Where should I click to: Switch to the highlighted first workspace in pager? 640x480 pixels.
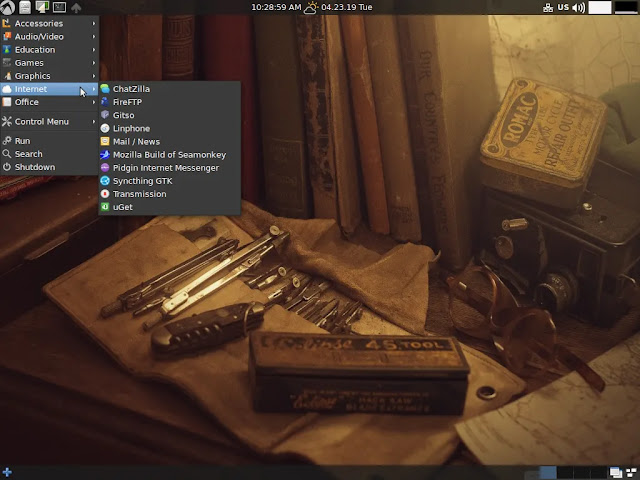[548, 473]
